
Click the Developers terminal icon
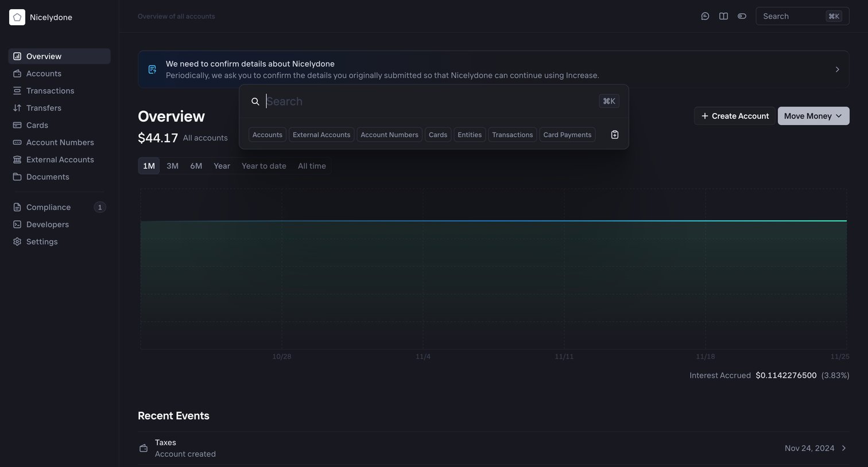(17, 224)
